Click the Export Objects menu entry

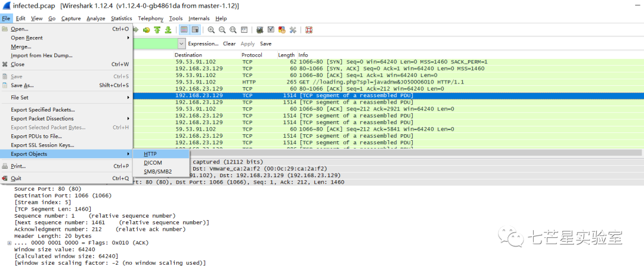[x=66, y=154]
